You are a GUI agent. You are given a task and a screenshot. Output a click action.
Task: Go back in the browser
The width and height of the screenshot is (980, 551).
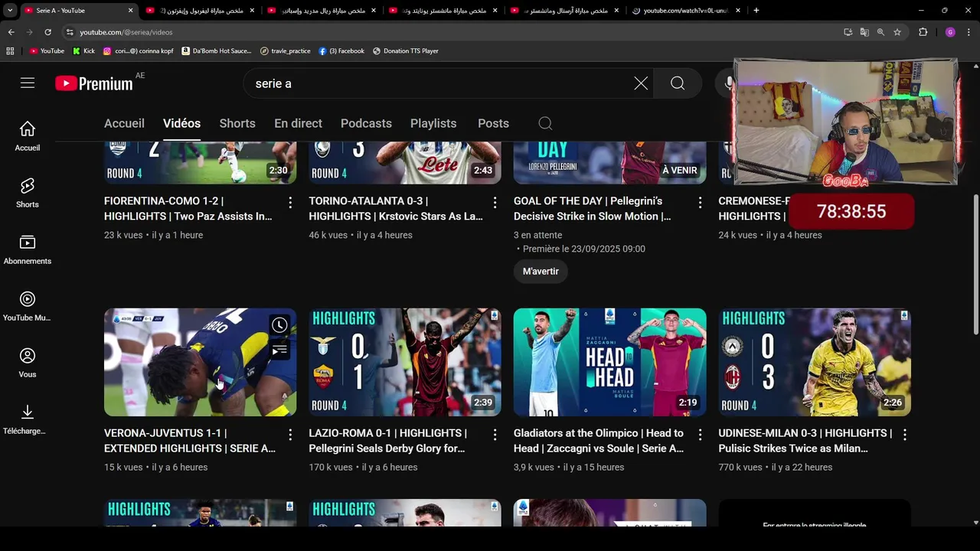point(11,32)
